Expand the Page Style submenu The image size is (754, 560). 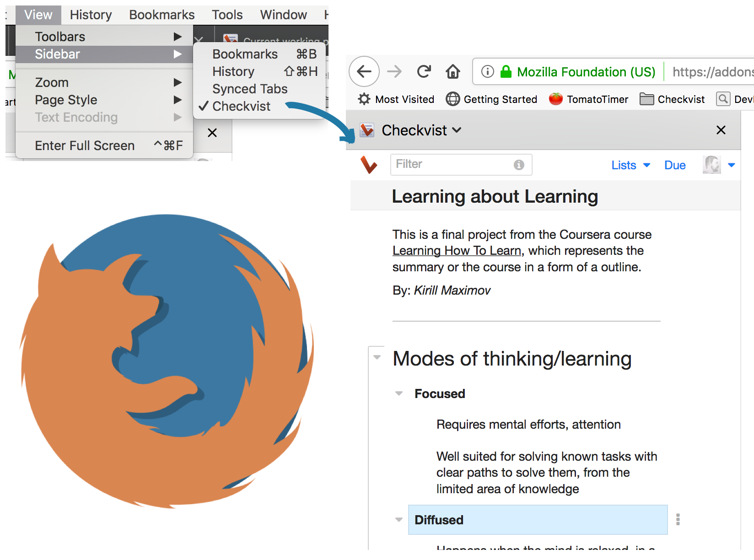click(x=104, y=100)
